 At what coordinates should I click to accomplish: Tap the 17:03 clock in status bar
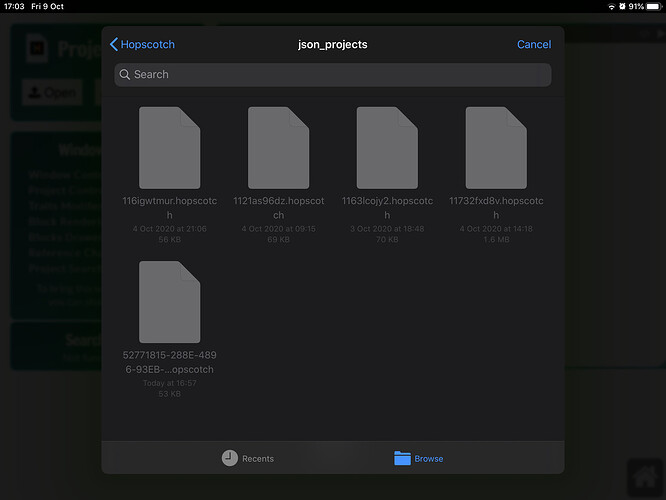coord(14,6)
